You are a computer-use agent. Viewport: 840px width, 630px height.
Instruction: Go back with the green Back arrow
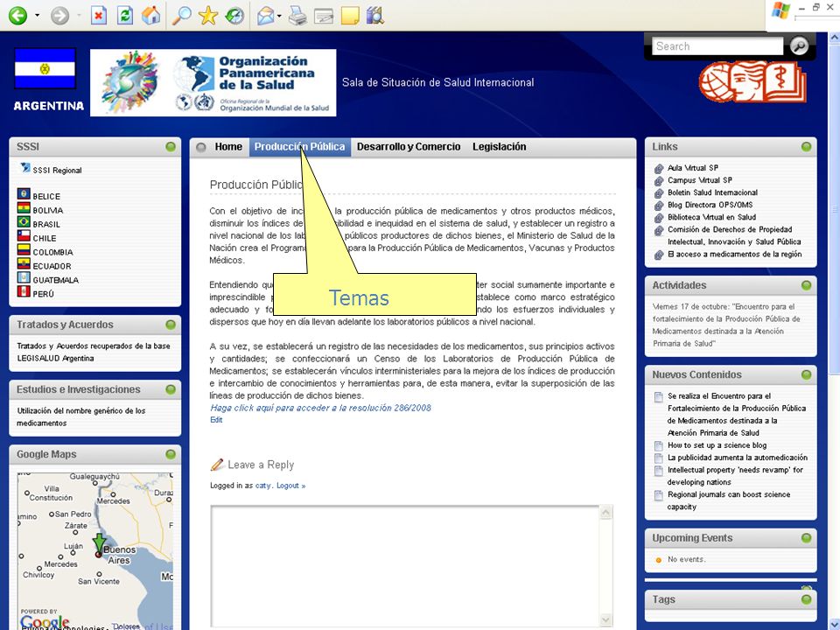point(17,16)
